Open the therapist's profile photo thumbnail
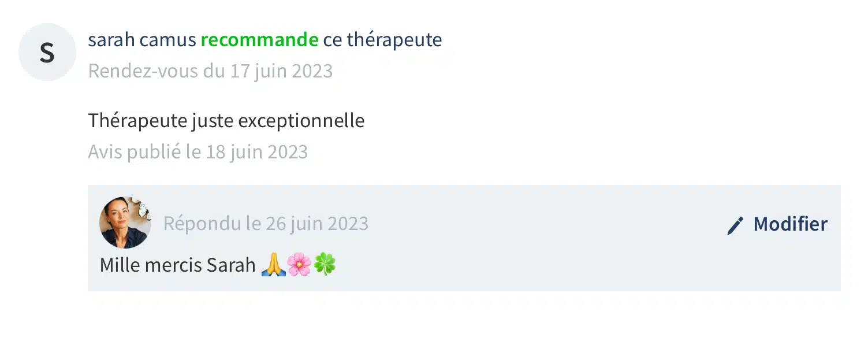 125,223
